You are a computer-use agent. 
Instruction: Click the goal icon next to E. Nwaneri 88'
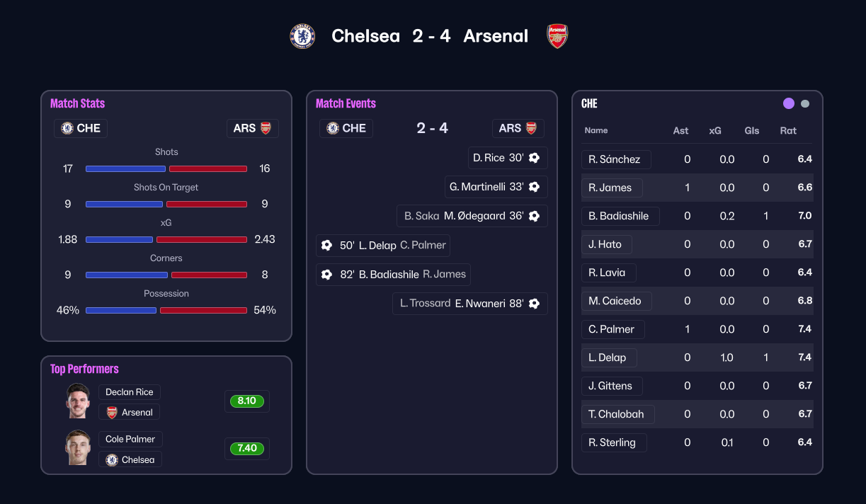(x=535, y=304)
